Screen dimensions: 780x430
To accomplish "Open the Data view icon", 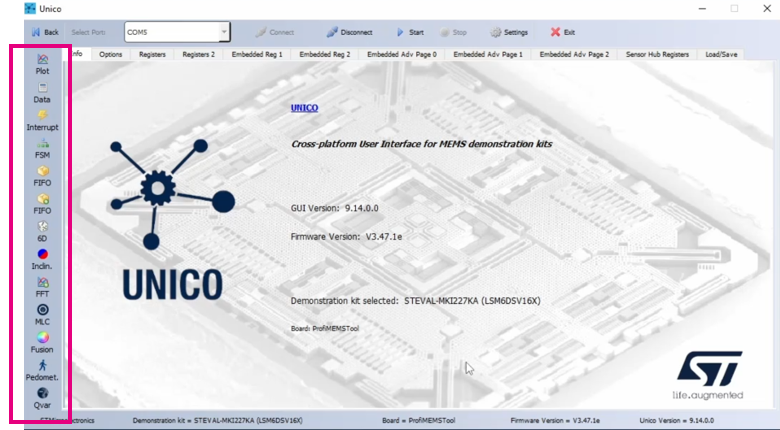I will click(x=42, y=93).
